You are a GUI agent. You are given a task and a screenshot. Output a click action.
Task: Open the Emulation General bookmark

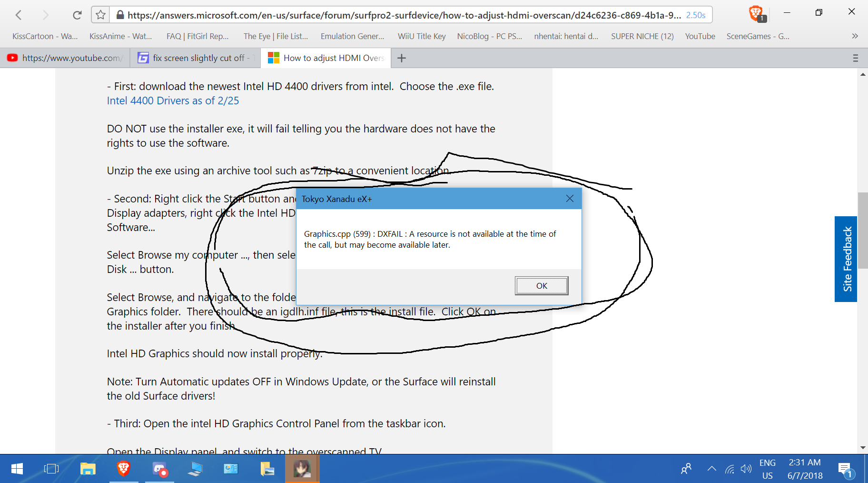pyautogui.click(x=352, y=36)
